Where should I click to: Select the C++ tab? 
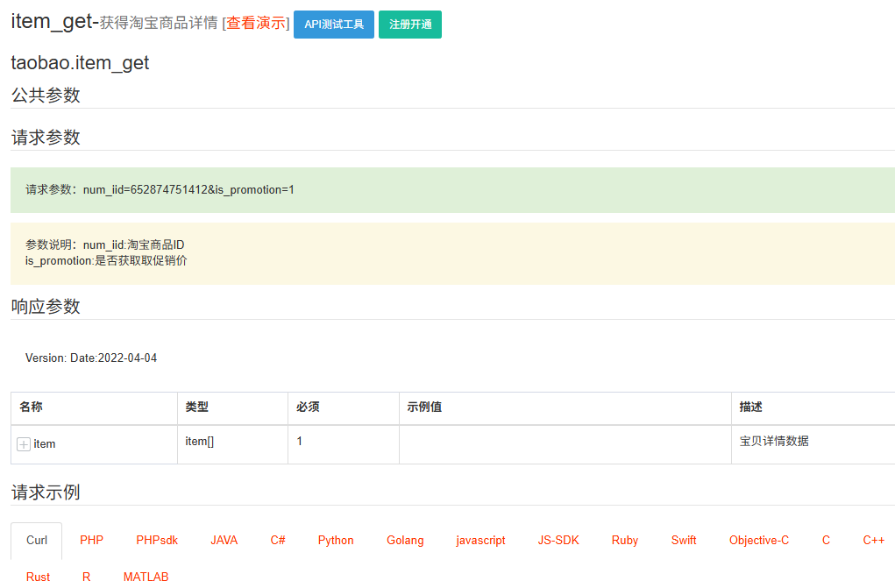point(873,540)
